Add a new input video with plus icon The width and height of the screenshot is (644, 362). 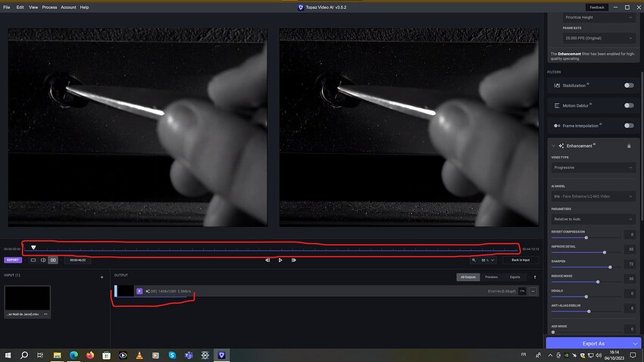[102, 277]
